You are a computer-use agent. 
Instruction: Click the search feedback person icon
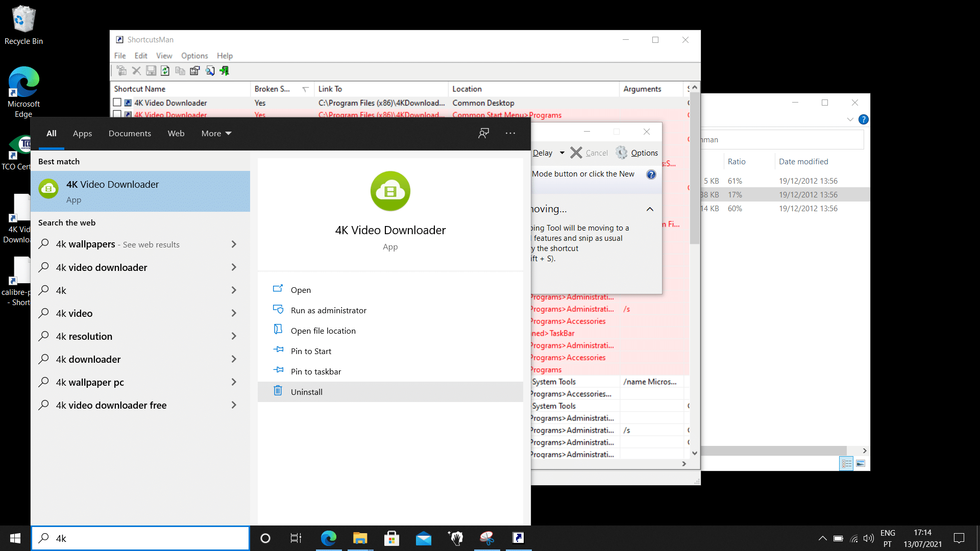click(x=484, y=133)
